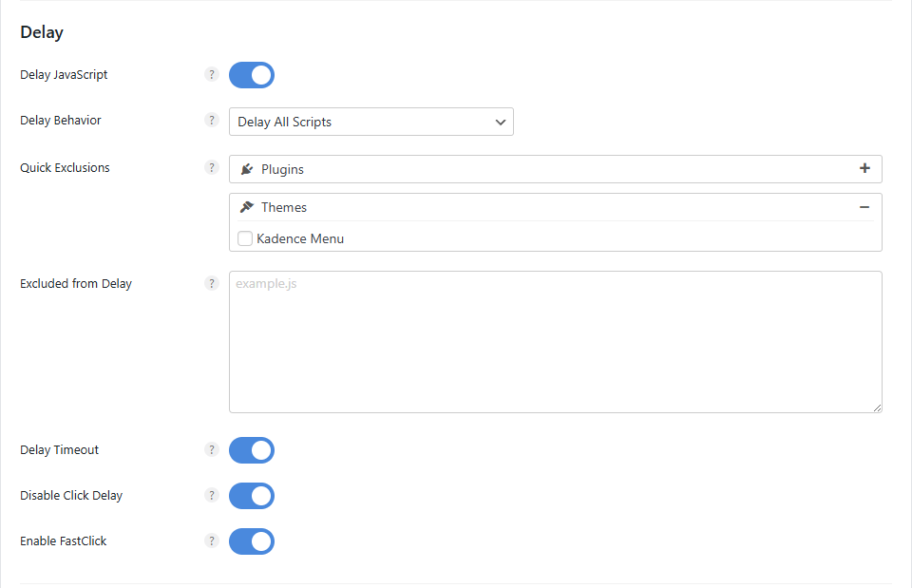The width and height of the screenshot is (912, 588).
Task: Click help icon beside Excluded from Delay
Action: coord(212,283)
